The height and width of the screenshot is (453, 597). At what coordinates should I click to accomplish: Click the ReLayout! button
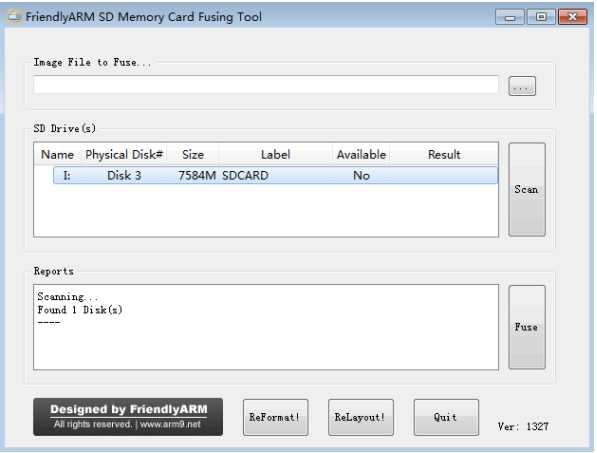pyautogui.click(x=361, y=417)
